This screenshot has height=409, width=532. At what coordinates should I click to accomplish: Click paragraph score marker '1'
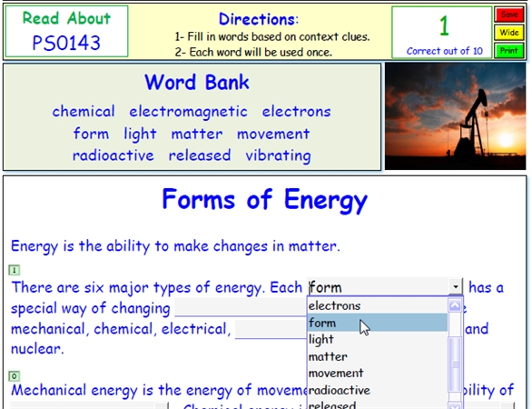[x=14, y=270]
